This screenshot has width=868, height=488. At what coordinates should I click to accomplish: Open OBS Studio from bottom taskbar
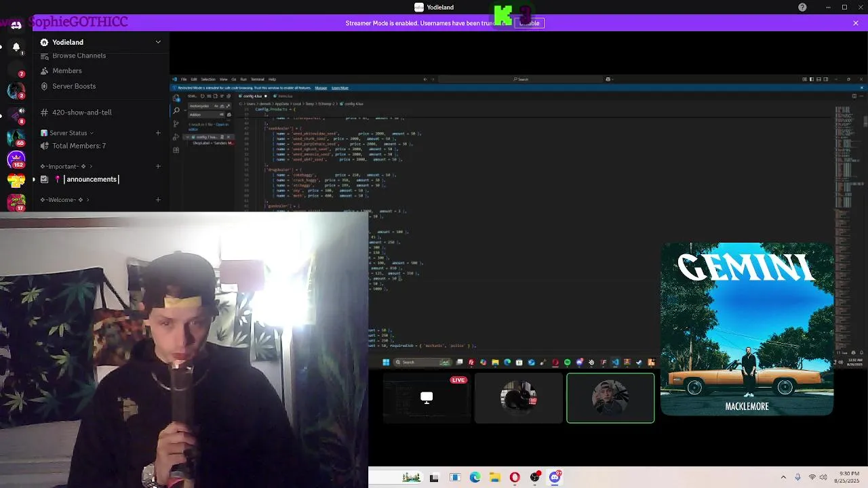coord(535,477)
